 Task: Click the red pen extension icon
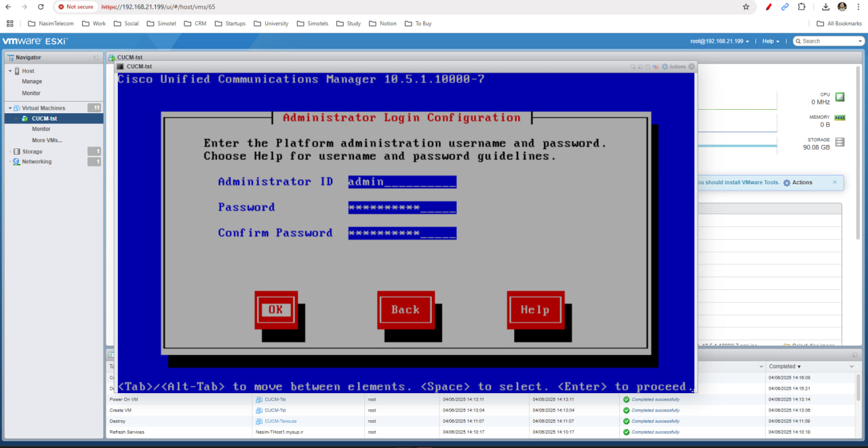click(768, 7)
